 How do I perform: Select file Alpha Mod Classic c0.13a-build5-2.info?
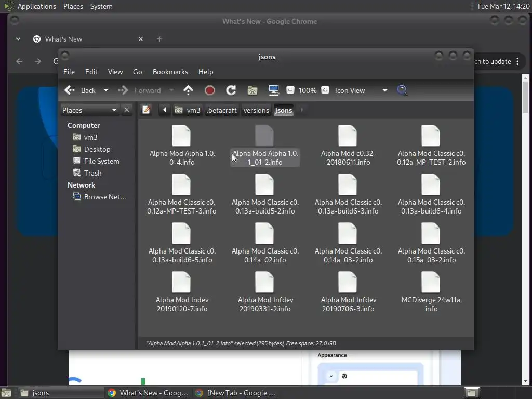pyautogui.click(x=264, y=194)
